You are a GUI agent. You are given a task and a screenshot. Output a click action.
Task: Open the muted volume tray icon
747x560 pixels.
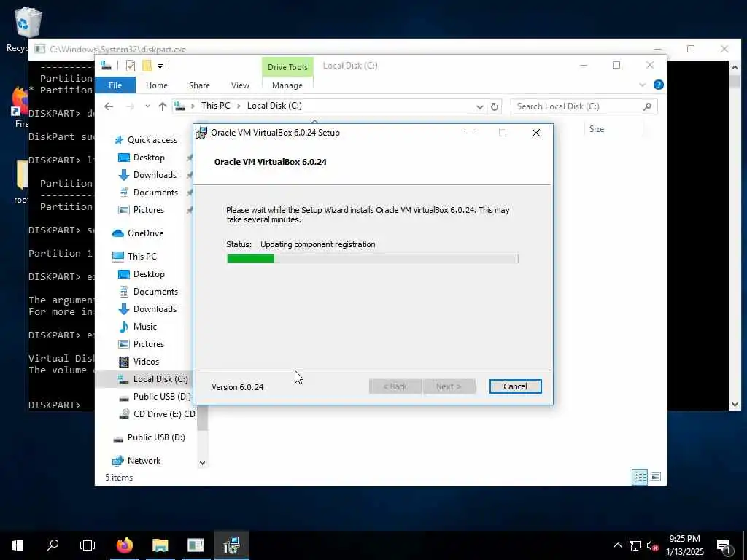point(652,545)
